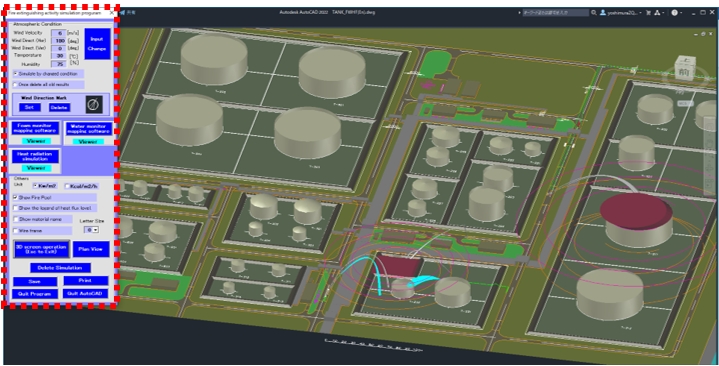Toggle the Wire frame checkbox

(x=16, y=231)
